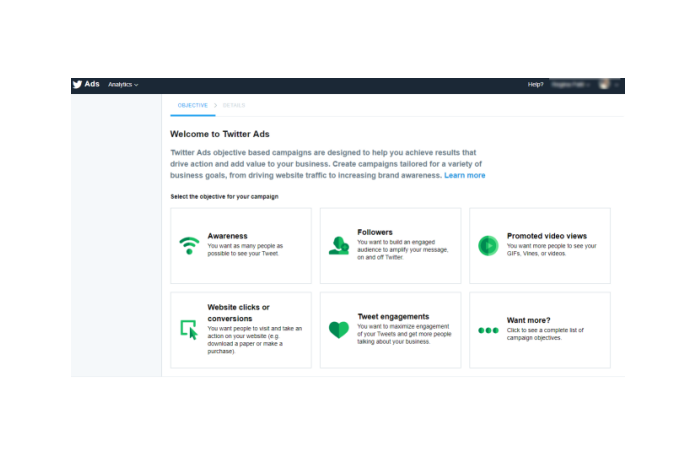Select Website clicks or conversions title

pos(238,313)
